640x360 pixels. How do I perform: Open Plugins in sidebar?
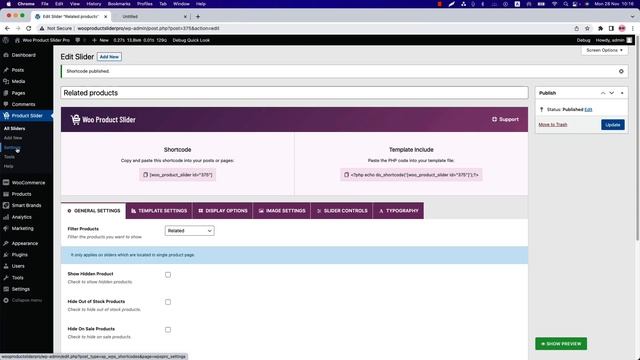(x=20, y=255)
